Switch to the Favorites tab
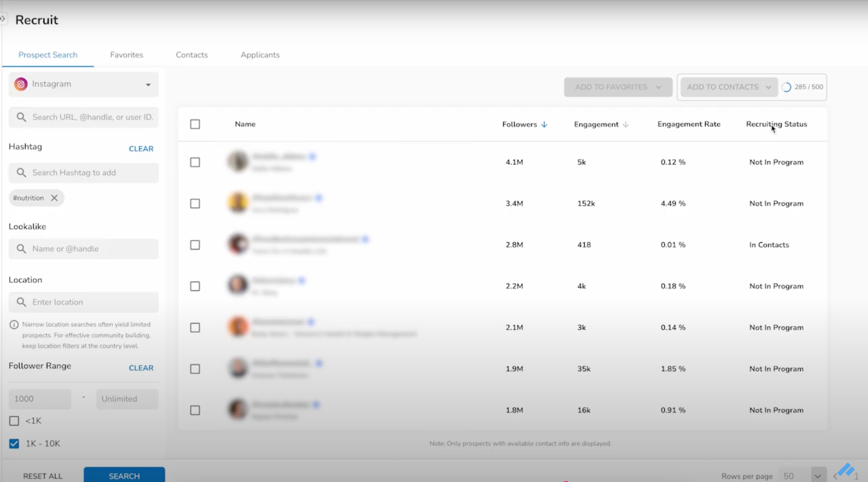The width and height of the screenshot is (868, 482). click(x=126, y=55)
